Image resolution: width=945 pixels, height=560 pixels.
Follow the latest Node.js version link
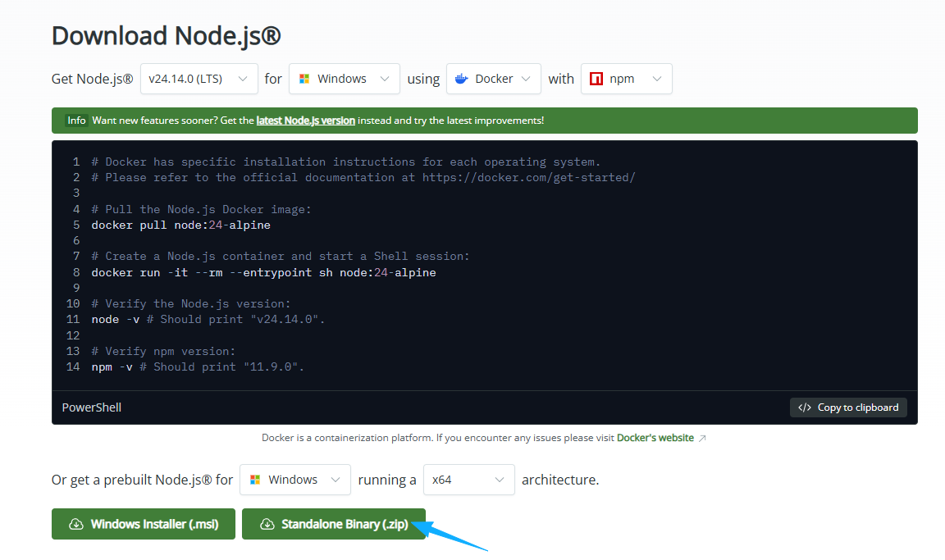305,121
